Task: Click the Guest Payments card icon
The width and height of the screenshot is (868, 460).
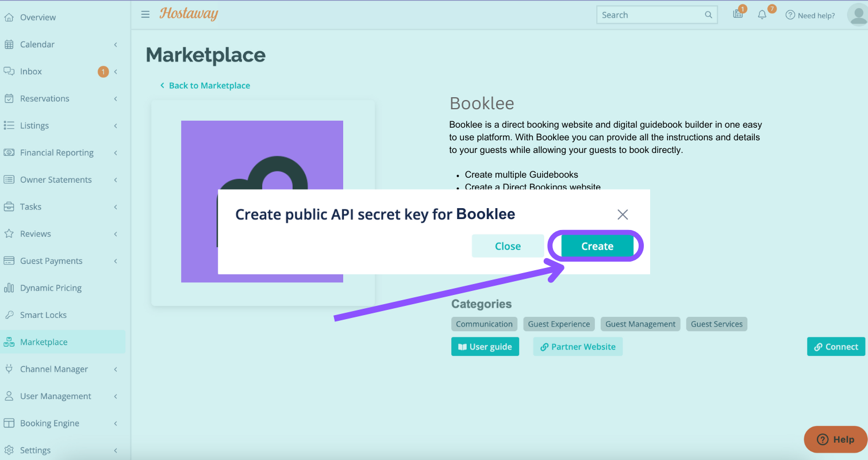Action: point(9,260)
